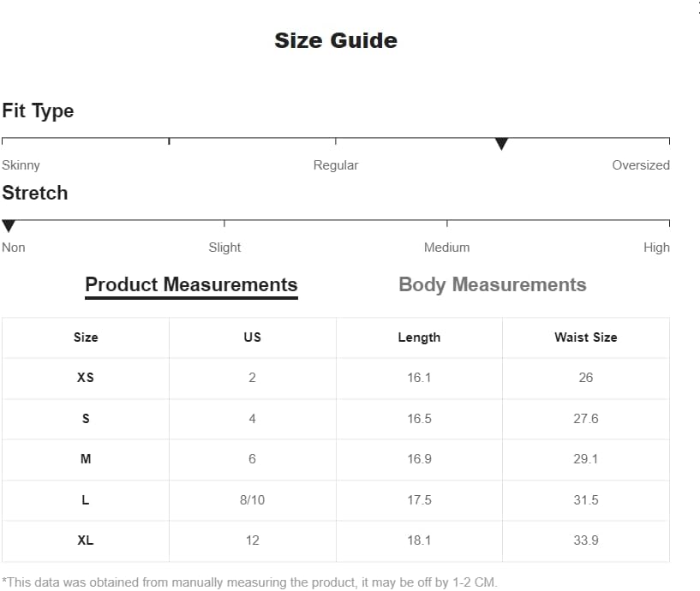Click the Oversized label on Fit Type scale
The height and width of the screenshot is (591, 700).
point(641,165)
